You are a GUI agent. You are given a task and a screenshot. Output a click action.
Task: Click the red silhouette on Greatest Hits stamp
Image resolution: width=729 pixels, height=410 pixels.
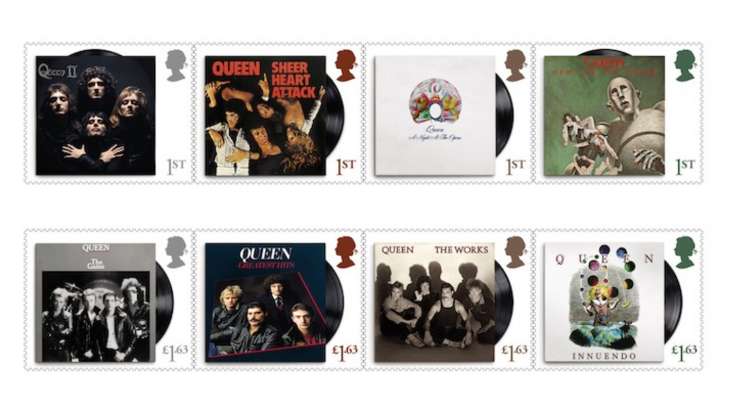[345, 252]
